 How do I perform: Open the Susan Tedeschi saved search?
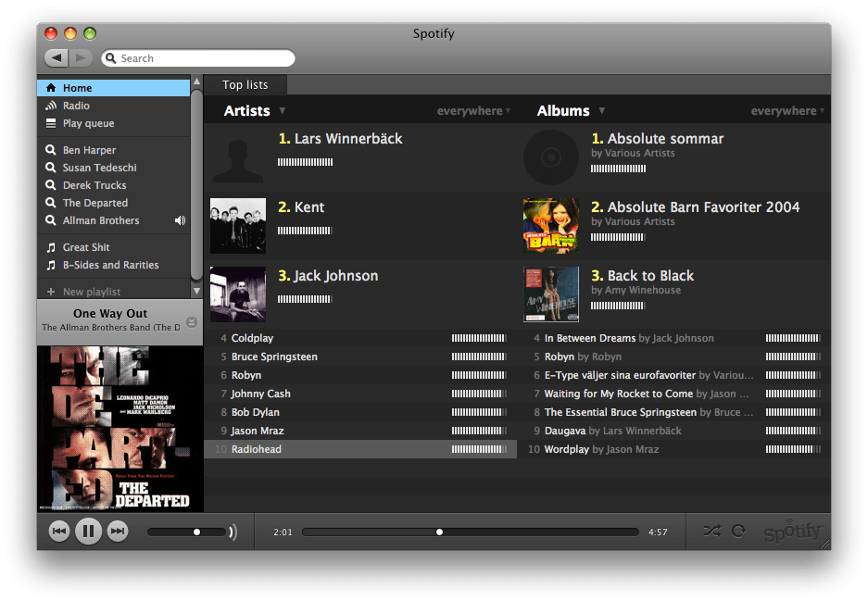point(114,168)
